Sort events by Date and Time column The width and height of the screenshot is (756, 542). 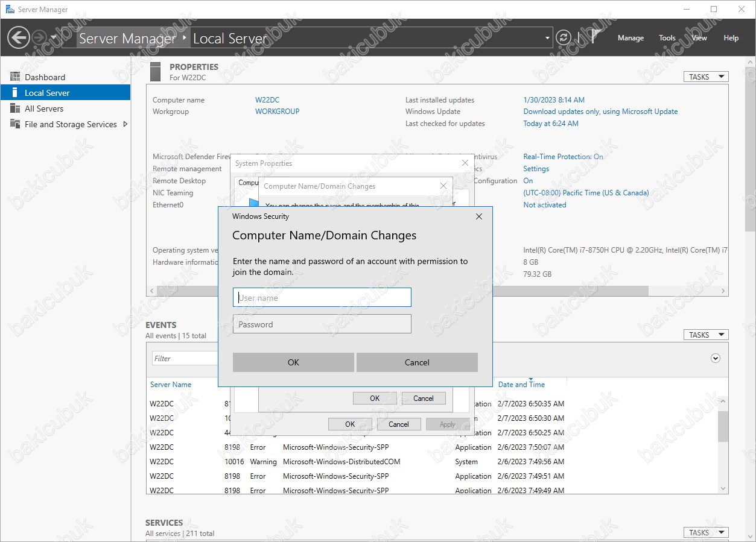[521, 385]
